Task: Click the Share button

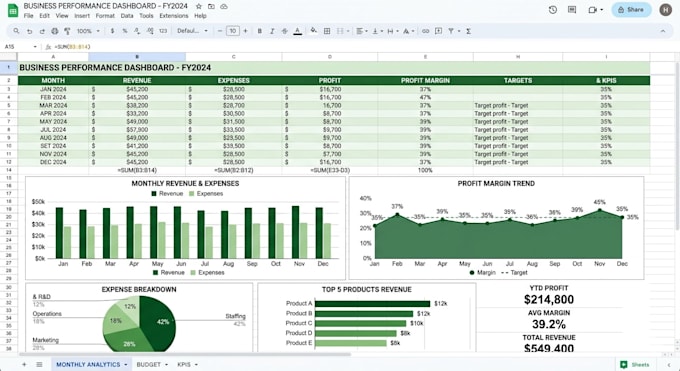Action: click(631, 10)
